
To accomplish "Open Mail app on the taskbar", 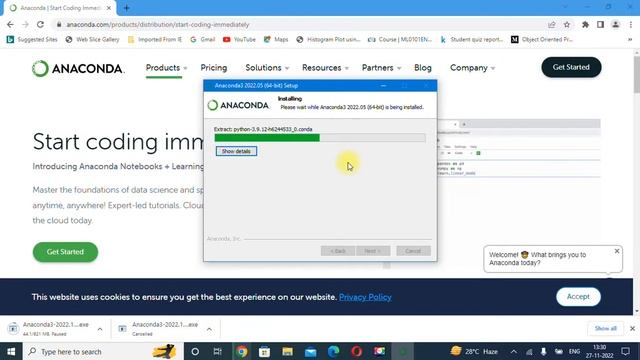I will [311, 351].
